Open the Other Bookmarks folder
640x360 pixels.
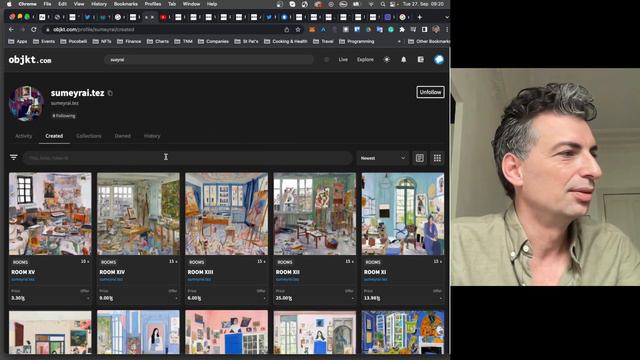(429, 41)
